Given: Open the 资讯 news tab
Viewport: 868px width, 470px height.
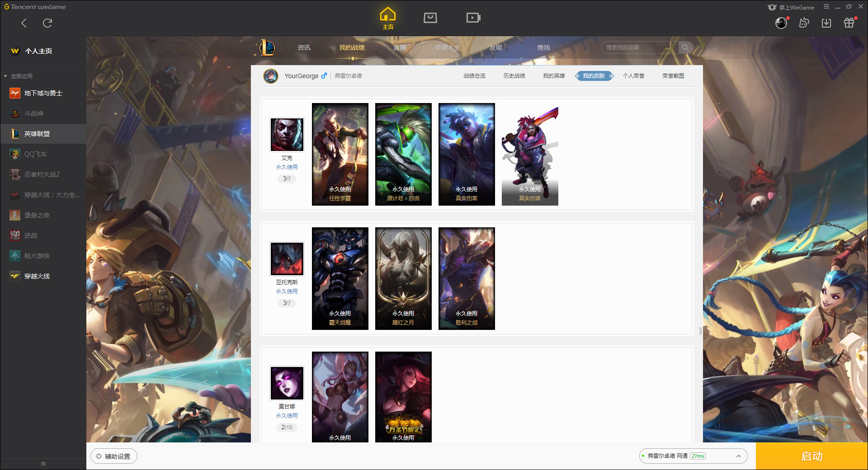Looking at the screenshot, I should (304, 47).
